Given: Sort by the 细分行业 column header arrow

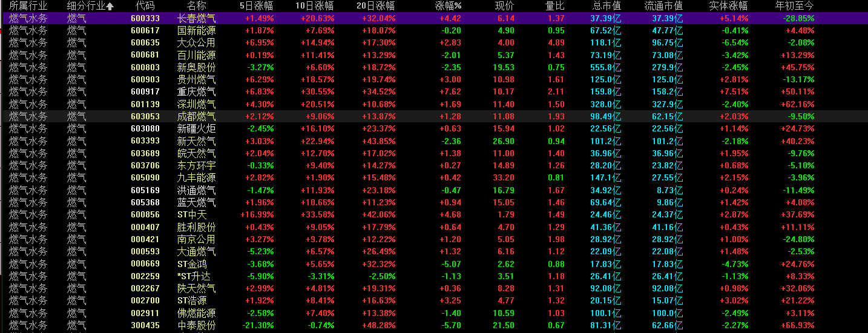Looking at the screenshot, I should [x=110, y=6].
